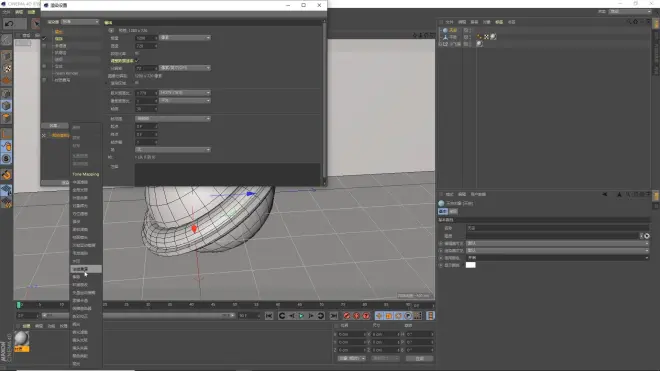Select Output in the Render Settings list
The image size is (660, 371).
click(59, 32)
